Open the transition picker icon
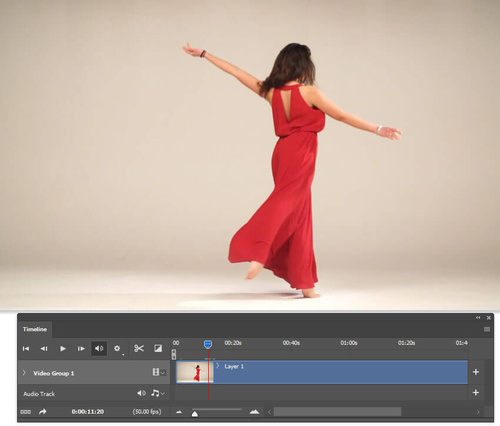500x426 pixels. click(x=158, y=348)
